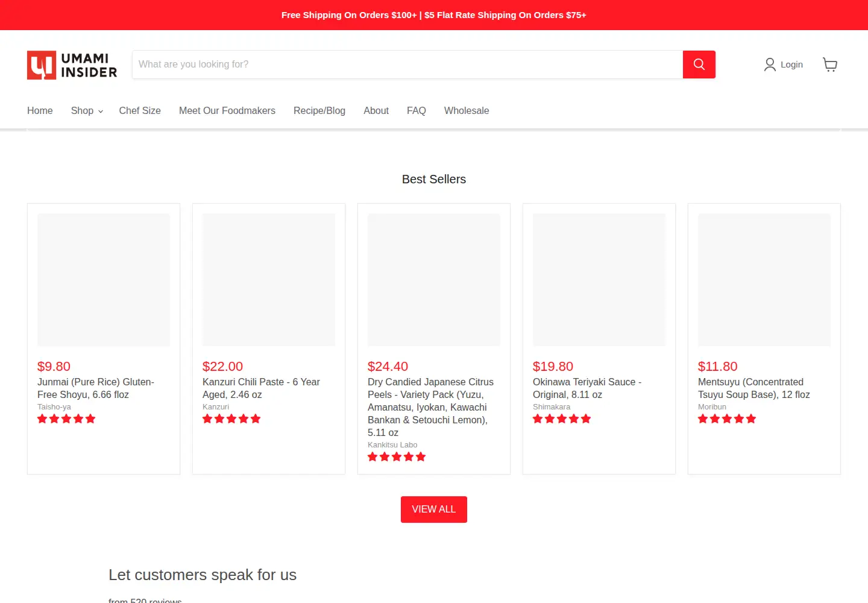This screenshot has width=868, height=603.
Task: Click the Shimakara vendor name
Action: [x=552, y=407]
